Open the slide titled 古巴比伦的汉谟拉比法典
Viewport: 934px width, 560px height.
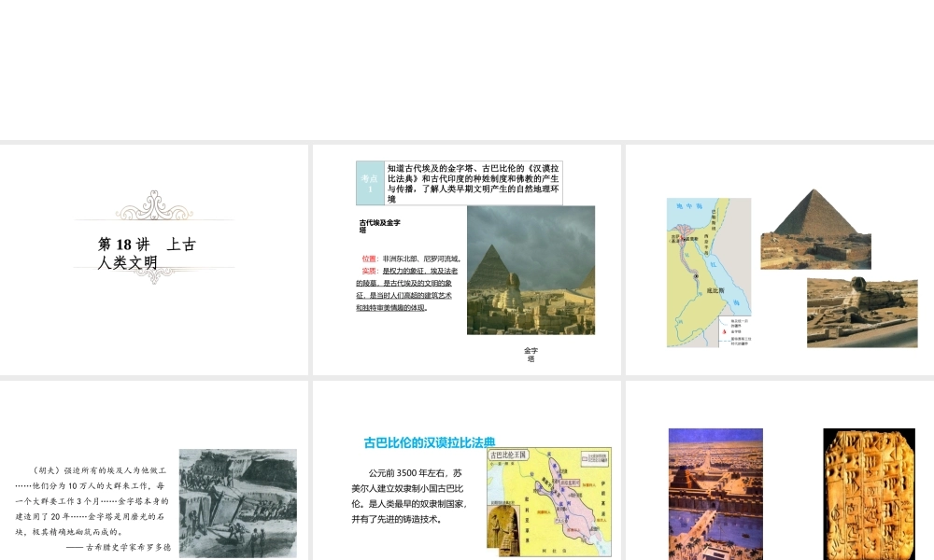click(466, 470)
